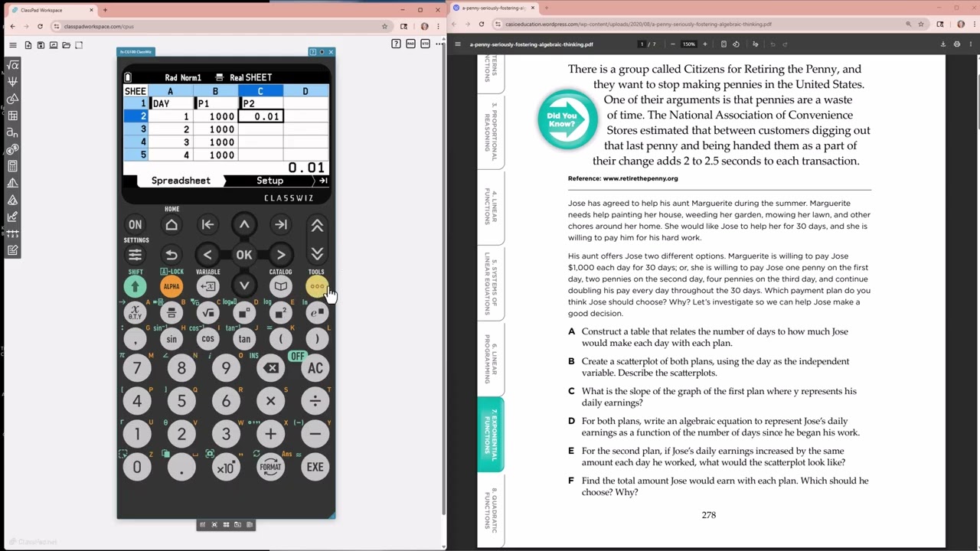Click the calculator sin key
Screen dimensions: 980x551
tap(171, 339)
